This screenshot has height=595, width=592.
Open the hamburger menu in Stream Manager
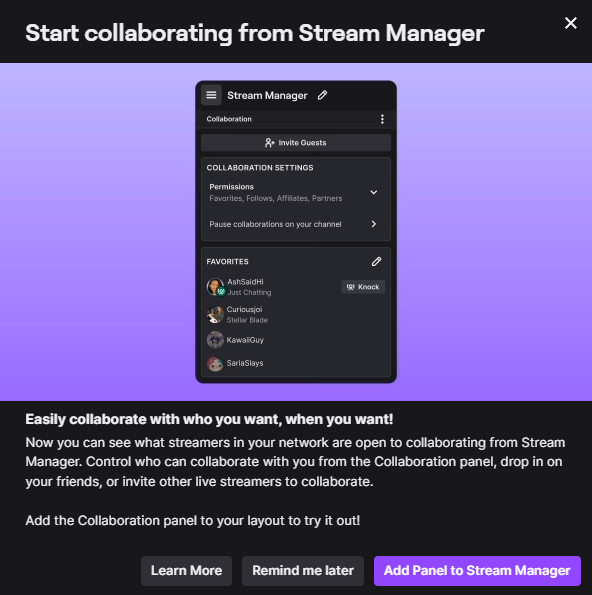tap(211, 95)
